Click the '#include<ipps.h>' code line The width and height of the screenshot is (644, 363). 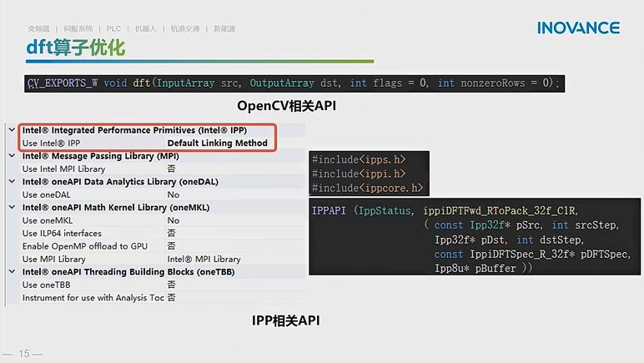coord(359,159)
